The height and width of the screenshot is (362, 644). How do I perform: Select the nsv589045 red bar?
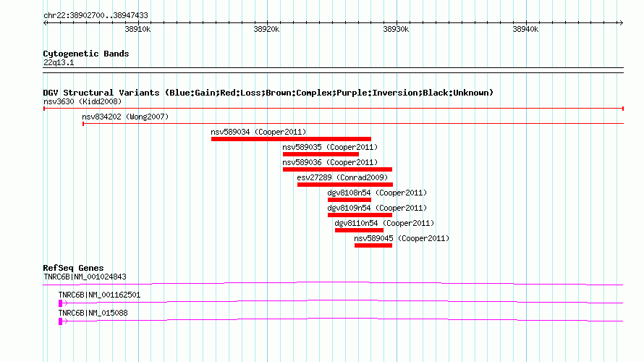373,245
